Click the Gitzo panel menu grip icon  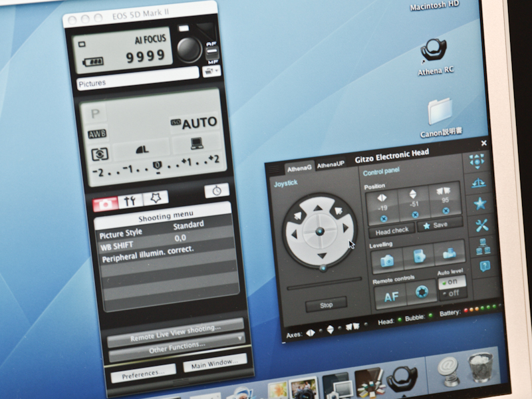coord(273,169)
